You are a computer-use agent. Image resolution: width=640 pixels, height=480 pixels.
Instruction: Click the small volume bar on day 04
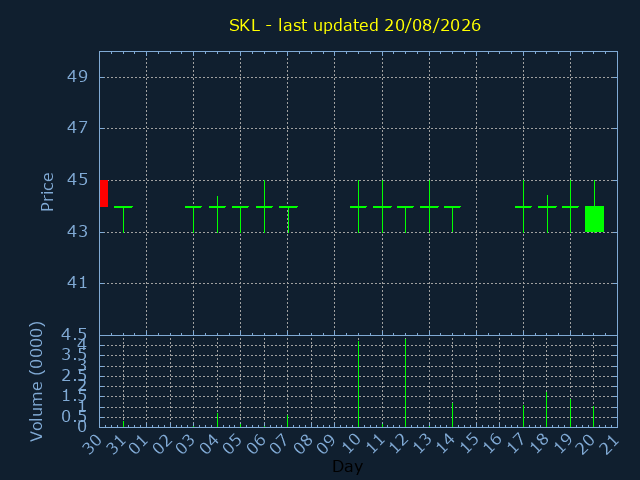tap(217, 420)
